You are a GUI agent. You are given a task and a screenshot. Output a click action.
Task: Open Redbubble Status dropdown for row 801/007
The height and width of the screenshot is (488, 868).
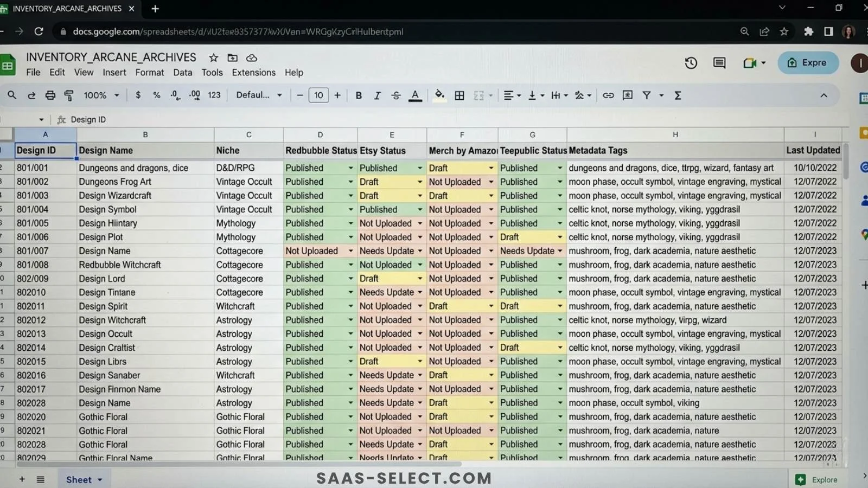tap(350, 251)
